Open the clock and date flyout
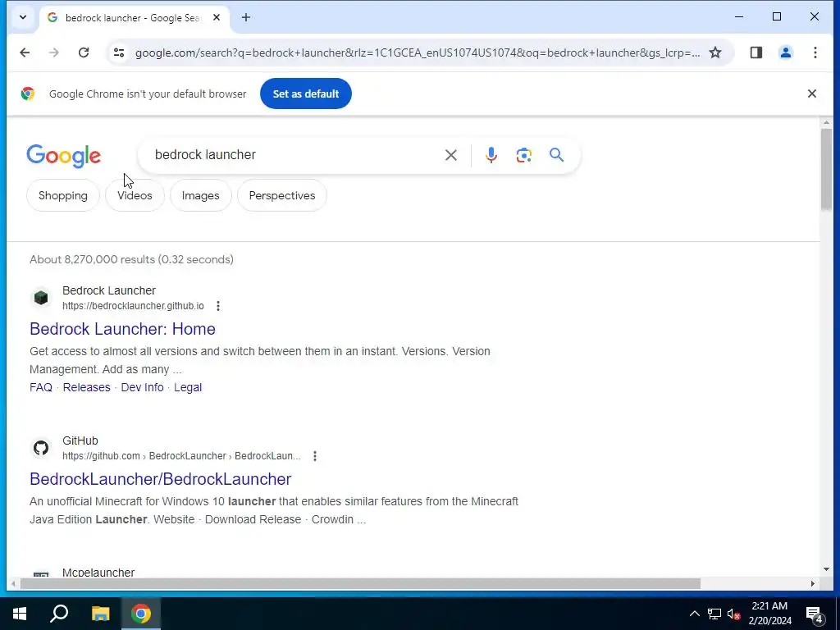The image size is (840, 630). tap(769, 614)
